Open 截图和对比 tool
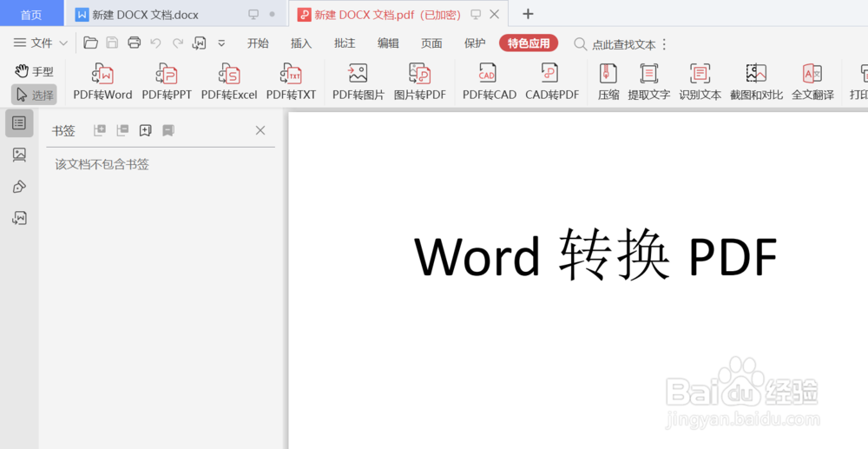Viewport: 868px width, 449px height. pyautogui.click(x=756, y=82)
